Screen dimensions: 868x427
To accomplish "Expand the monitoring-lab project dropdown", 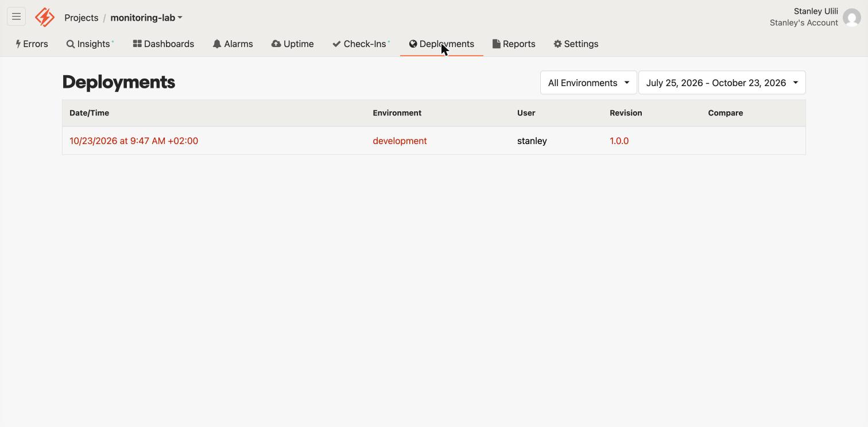I will (146, 18).
